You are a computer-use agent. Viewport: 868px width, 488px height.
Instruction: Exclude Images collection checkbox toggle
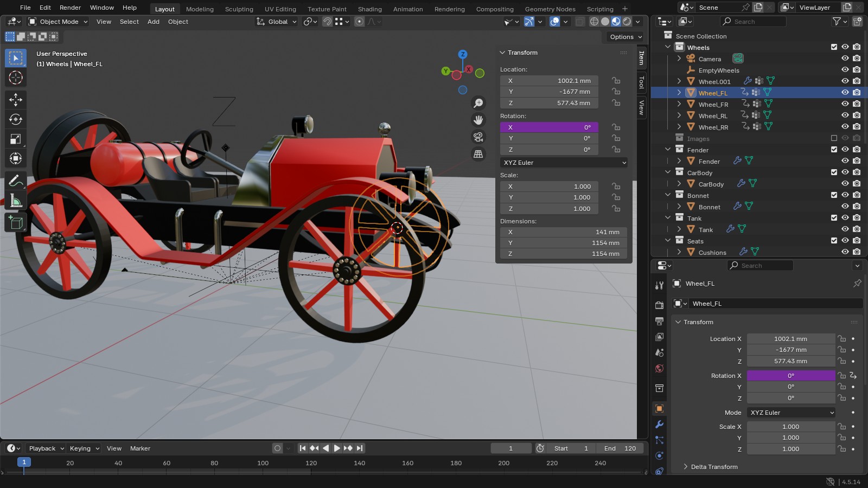[x=834, y=138]
